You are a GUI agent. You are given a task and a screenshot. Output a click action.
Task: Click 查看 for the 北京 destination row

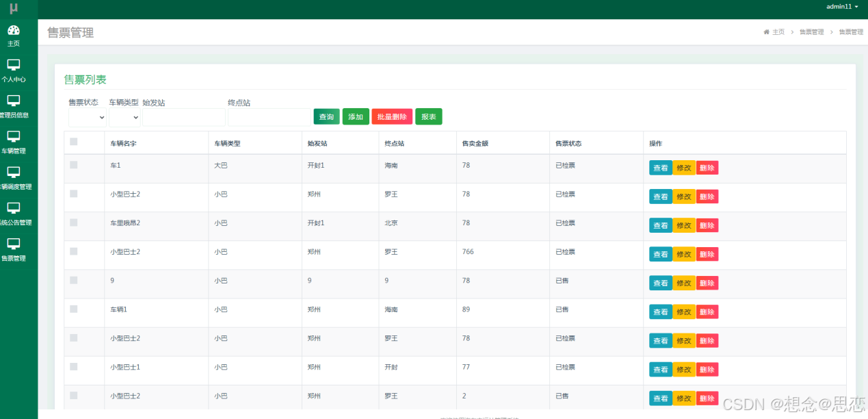click(661, 225)
